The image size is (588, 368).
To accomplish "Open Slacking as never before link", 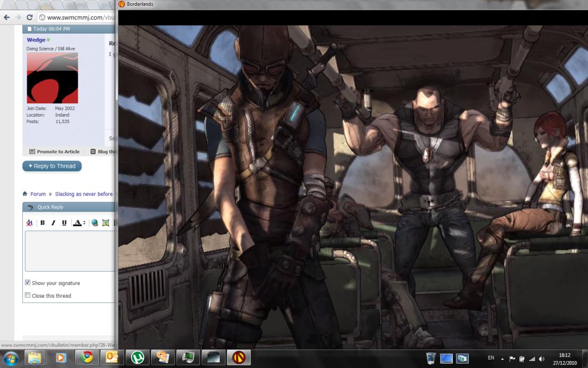I will [84, 194].
